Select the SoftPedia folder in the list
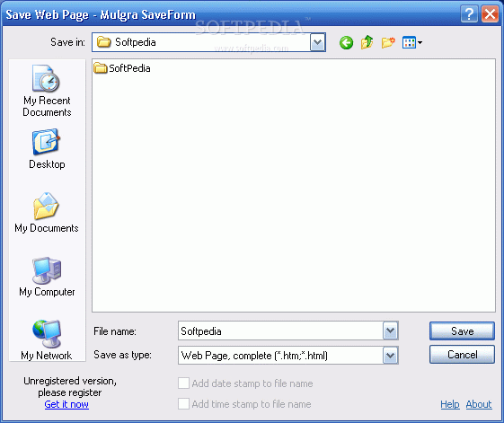The image size is (504, 423). pyautogui.click(x=122, y=68)
